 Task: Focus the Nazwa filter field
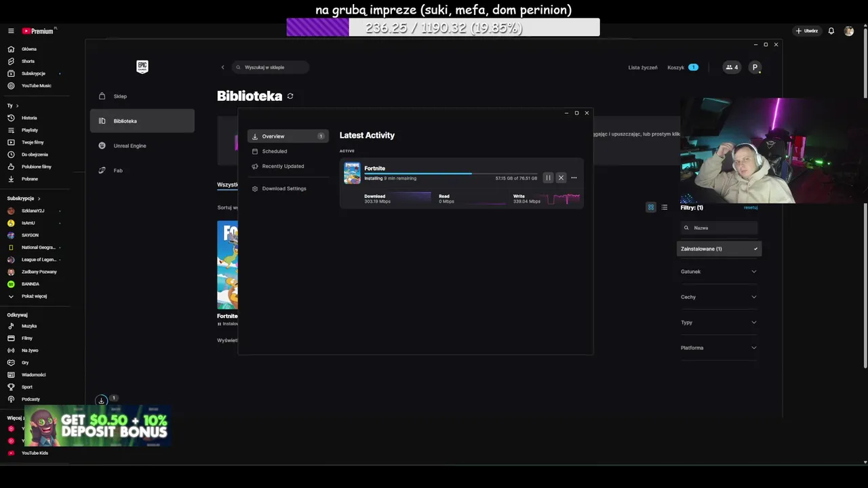pyautogui.click(x=719, y=228)
